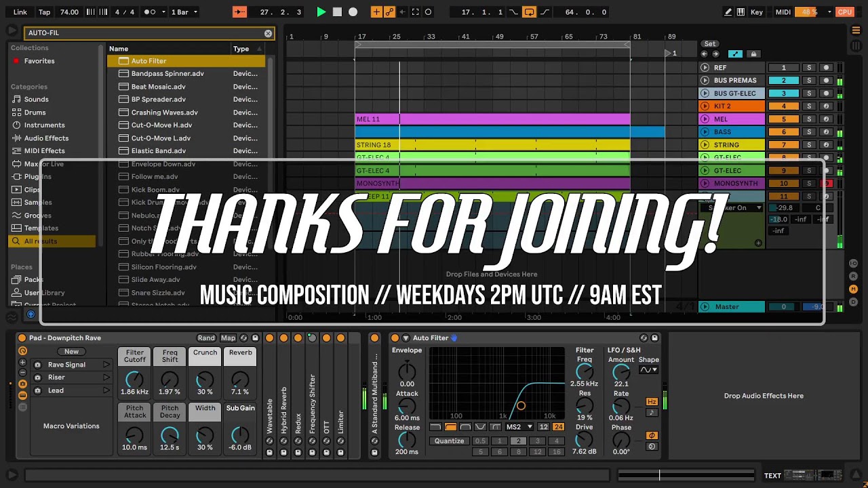
Task: Toggle MIDI Arrangement Overdub plus button
Action: click(376, 12)
